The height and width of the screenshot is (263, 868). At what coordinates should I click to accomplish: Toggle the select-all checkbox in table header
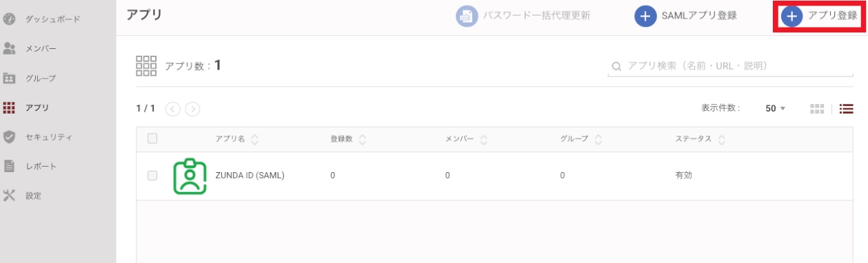(153, 138)
